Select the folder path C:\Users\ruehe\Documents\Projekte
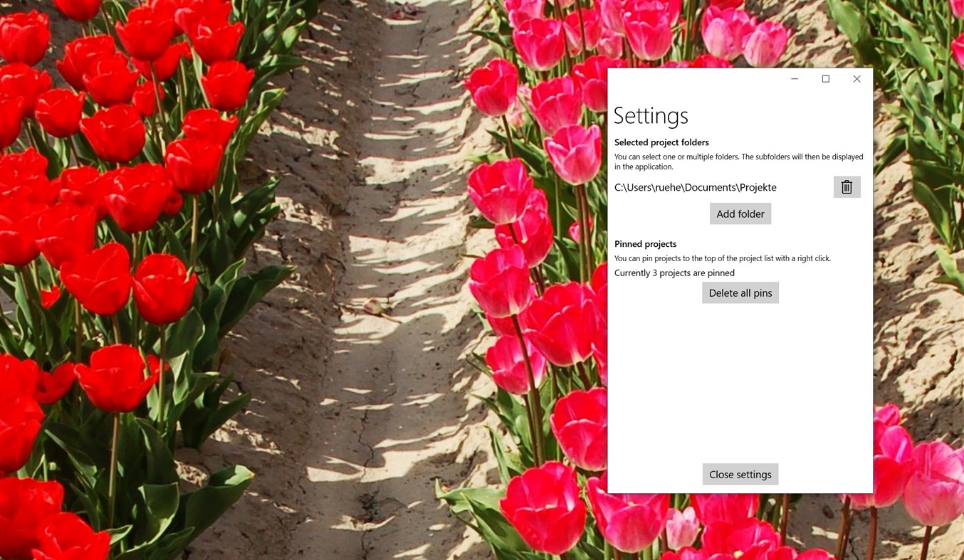Viewport: 964px width, 560px height. click(696, 187)
